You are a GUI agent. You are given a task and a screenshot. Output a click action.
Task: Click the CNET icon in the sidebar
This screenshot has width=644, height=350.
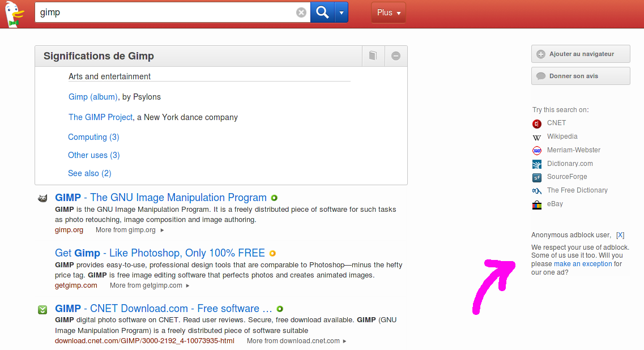click(537, 123)
